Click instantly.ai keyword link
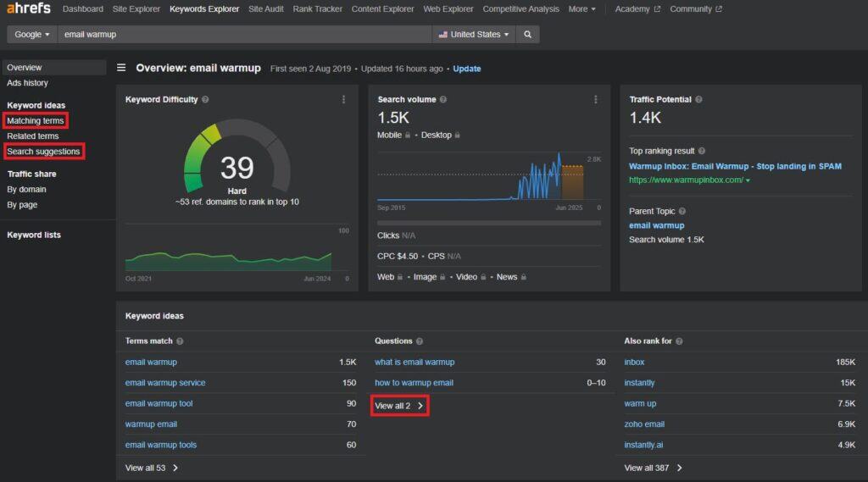The image size is (868, 482). (x=643, y=445)
